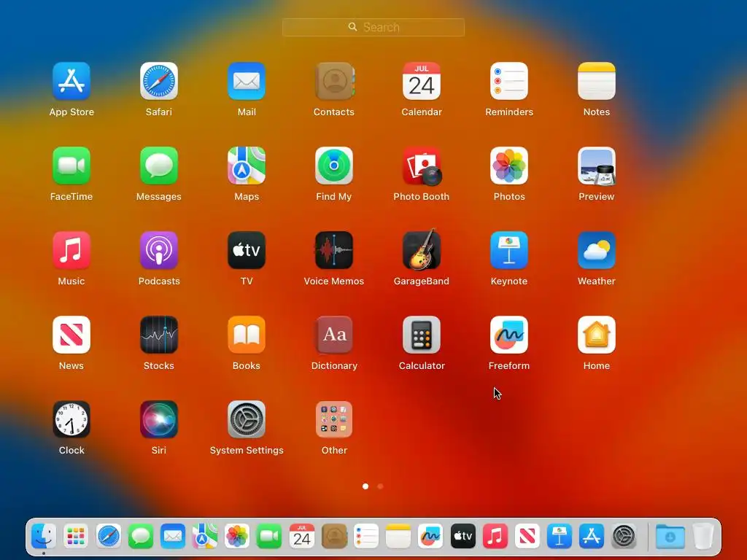This screenshot has width=747, height=560.
Task: Open Notes from the Launchpad grid
Action: pos(597,81)
